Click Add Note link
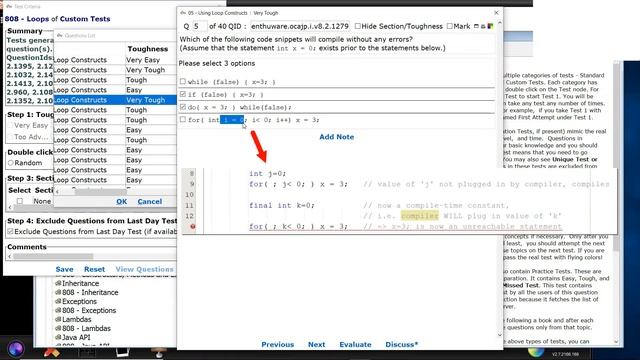Image resolution: width=640 pixels, height=360 pixels. click(x=336, y=137)
